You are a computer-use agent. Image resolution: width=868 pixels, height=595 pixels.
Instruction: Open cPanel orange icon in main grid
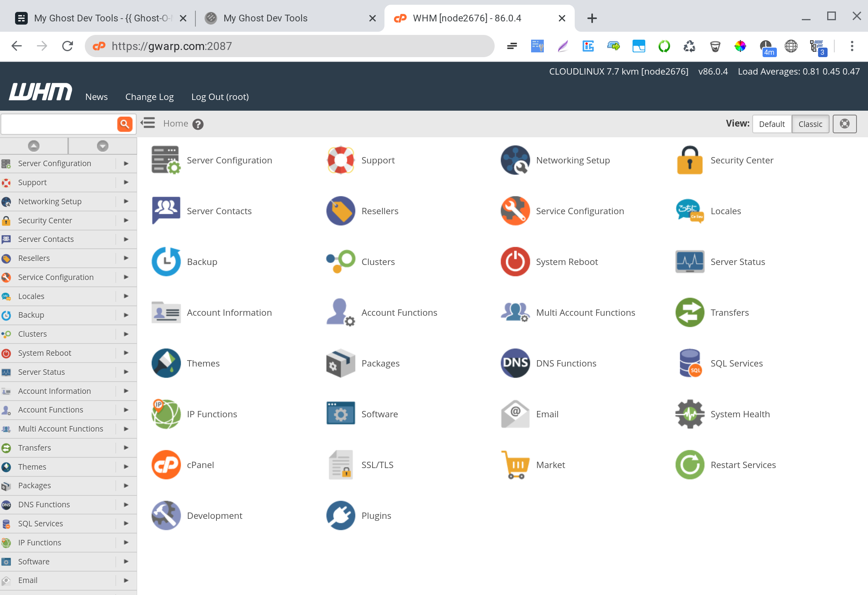[x=166, y=465]
